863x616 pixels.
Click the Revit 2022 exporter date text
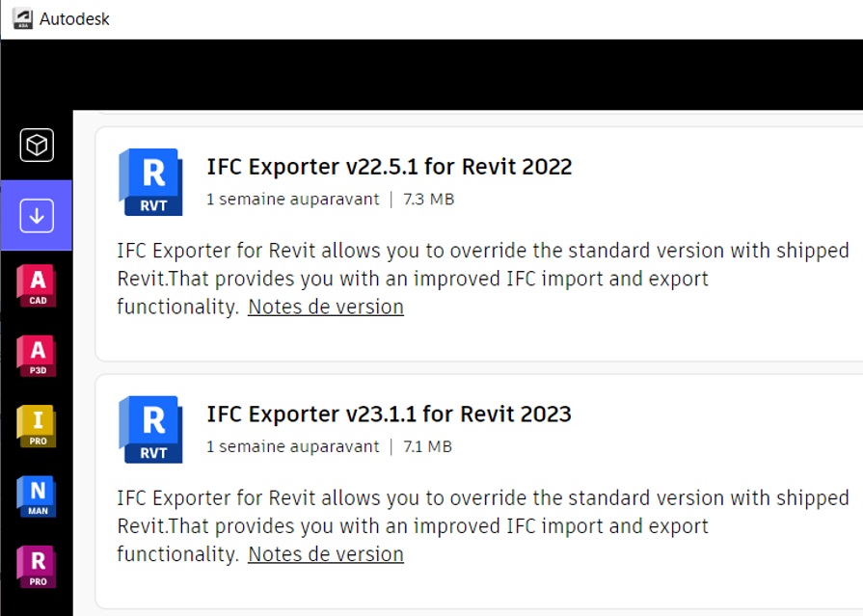click(x=293, y=200)
